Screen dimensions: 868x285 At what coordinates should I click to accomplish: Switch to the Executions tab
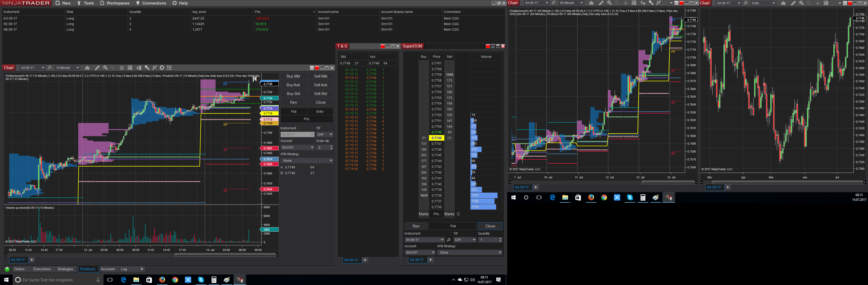[42, 269]
